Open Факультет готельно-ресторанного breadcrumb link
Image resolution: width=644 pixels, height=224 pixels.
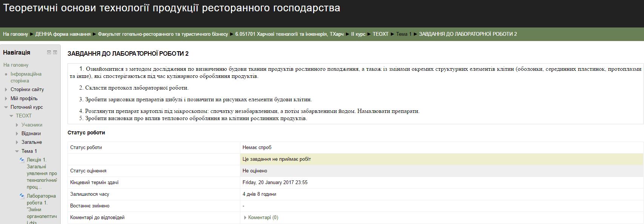[x=163, y=34]
